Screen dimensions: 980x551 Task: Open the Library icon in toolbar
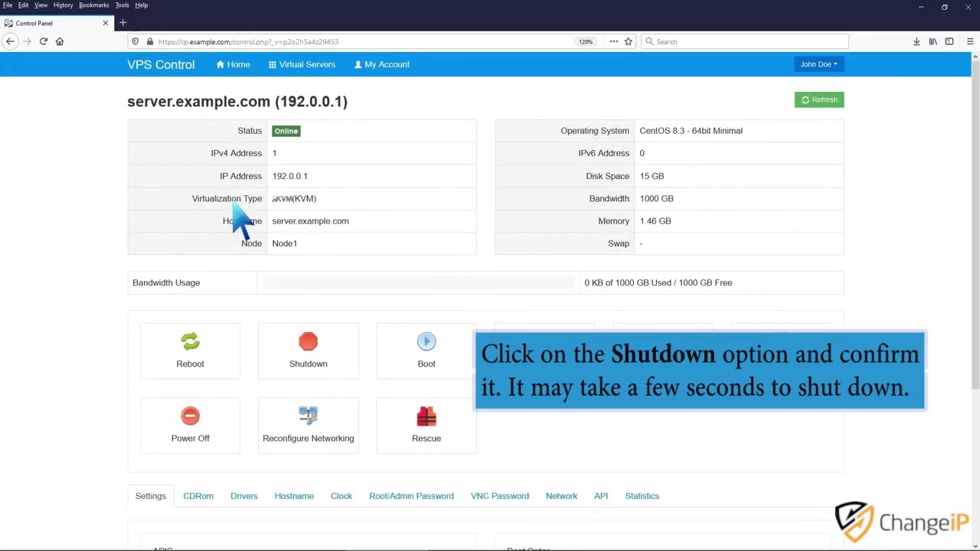tap(933, 41)
